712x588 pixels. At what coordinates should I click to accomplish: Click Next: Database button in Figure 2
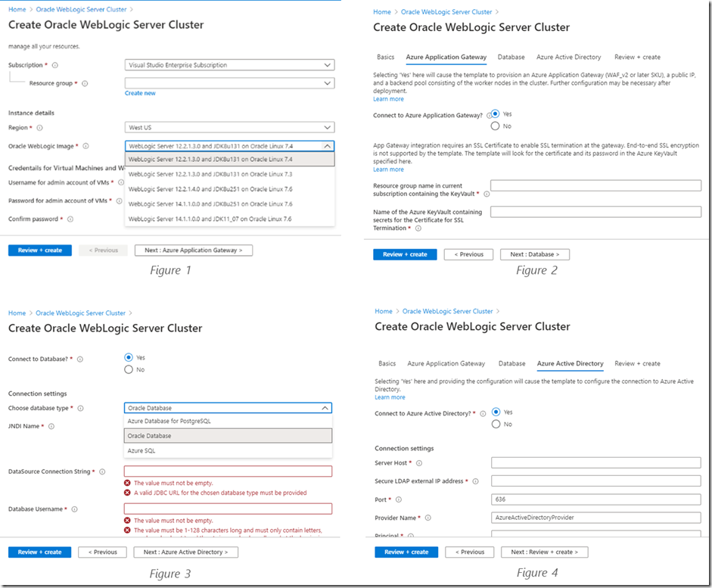(x=534, y=254)
